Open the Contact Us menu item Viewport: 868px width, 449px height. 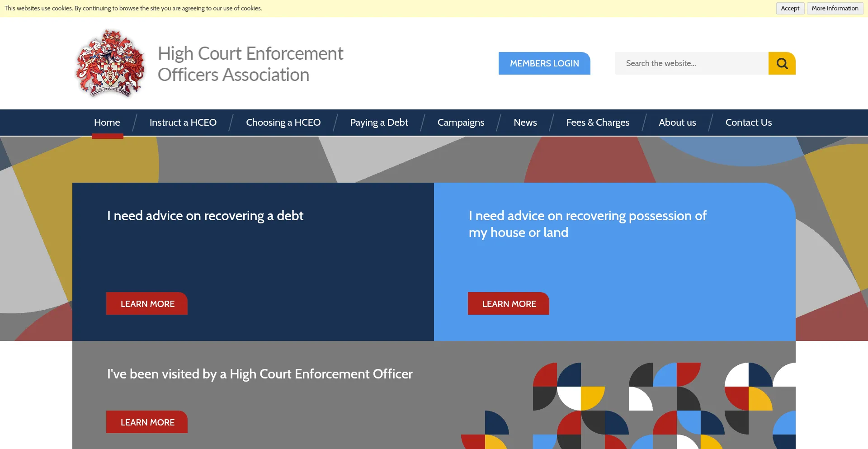[749, 123]
